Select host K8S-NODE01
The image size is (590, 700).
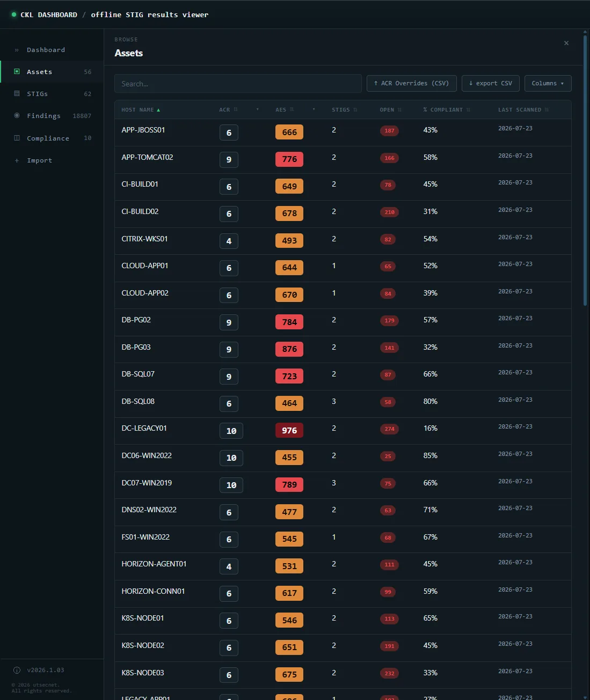[x=143, y=618]
